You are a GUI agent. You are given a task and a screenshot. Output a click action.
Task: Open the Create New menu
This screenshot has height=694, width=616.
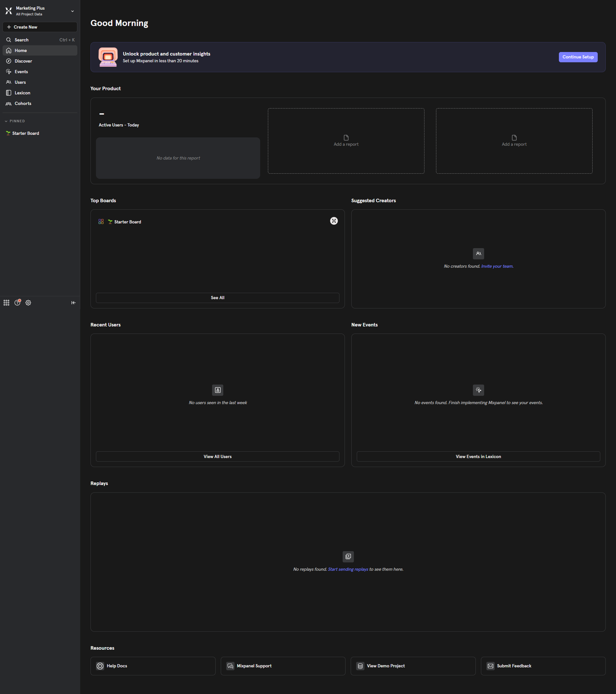click(x=40, y=27)
